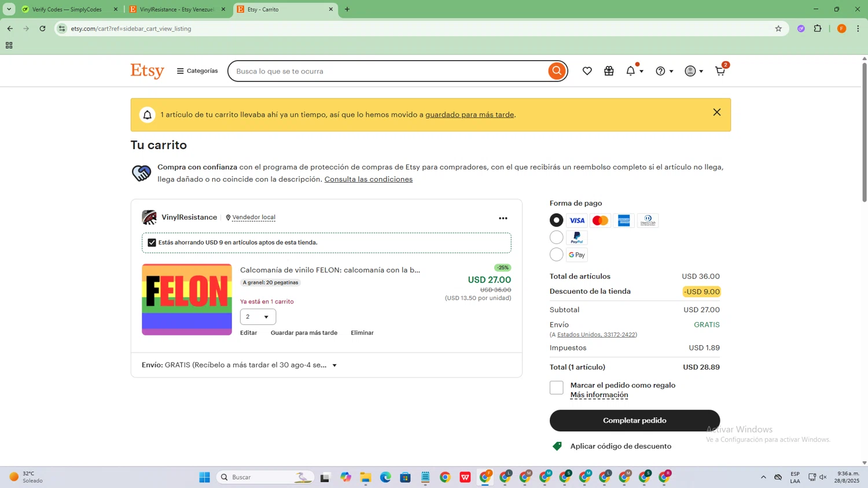Bookmark this page with star icon
The height and width of the screenshot is (488, 868).
click(778, 28)
